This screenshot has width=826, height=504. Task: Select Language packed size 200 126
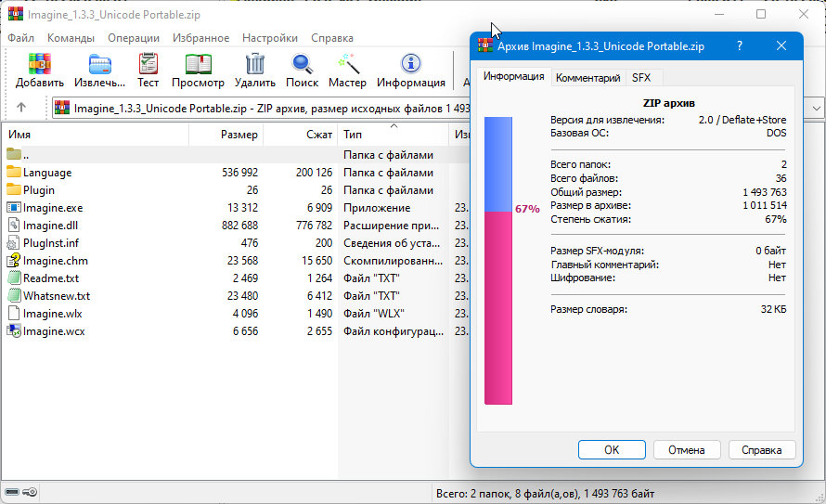tap(314, 173)
